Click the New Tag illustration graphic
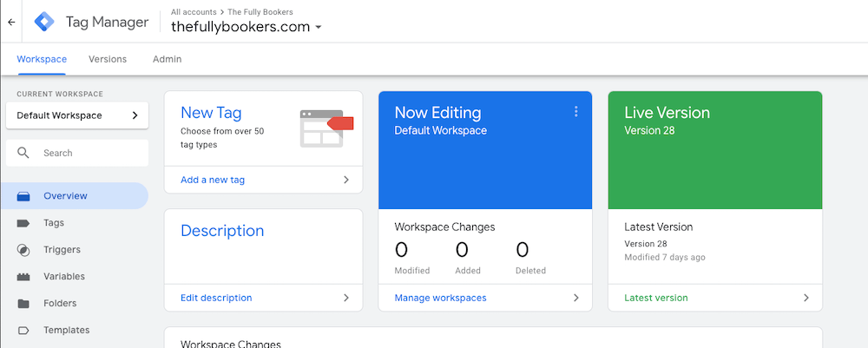This screenshot has height=348, width=868. [x=326, y=128]
